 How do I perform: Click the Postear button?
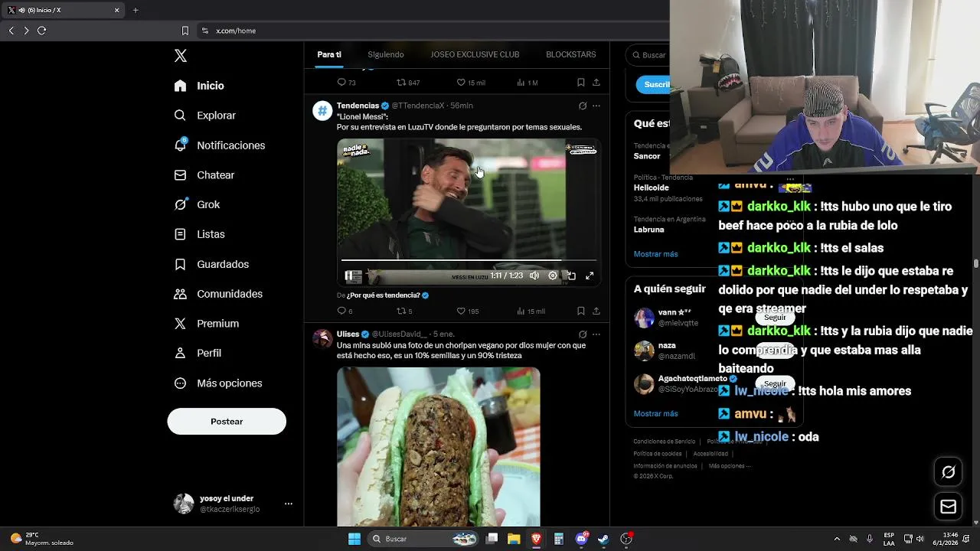[227, 422]
